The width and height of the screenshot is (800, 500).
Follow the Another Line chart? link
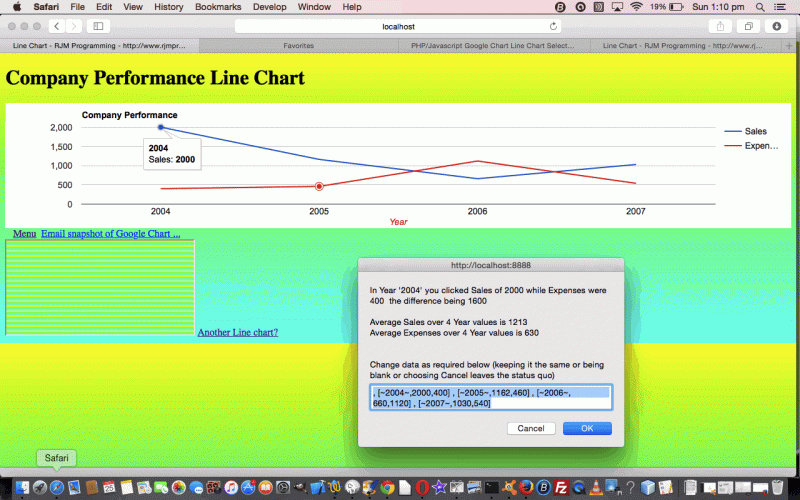[238, 332]
